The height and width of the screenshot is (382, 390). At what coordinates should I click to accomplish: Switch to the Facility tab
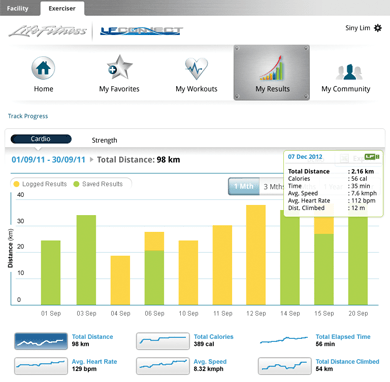pyautogui.click(x=17, y=8)
